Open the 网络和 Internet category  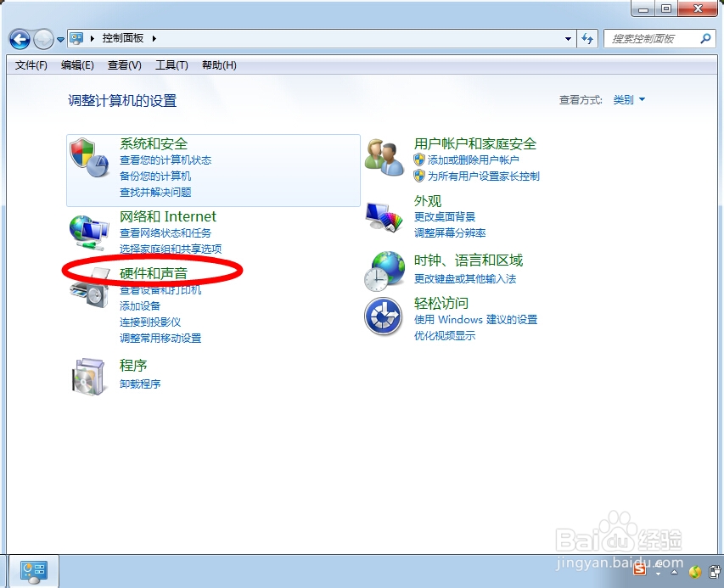coord(167,216)
